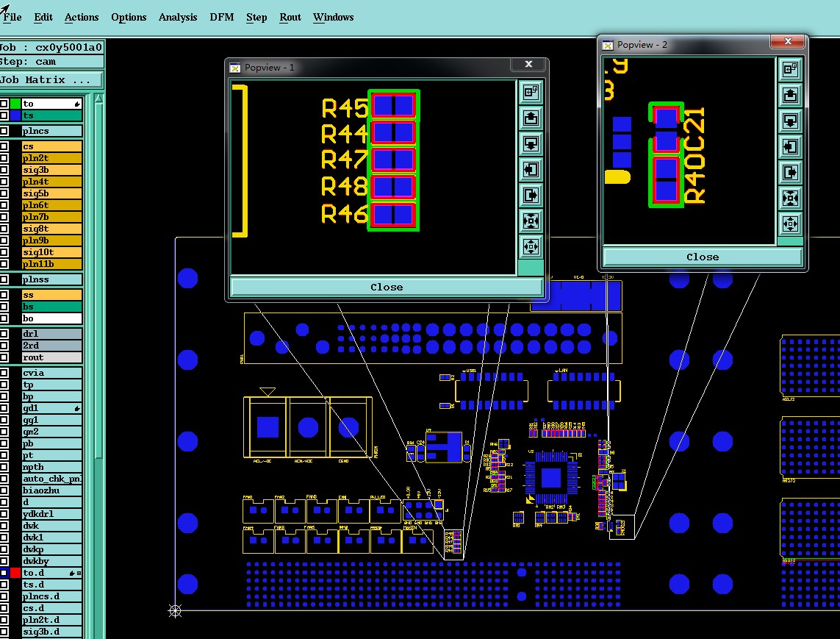Select the sig10t layer name

pyautogui.click(x=52, y=252)
